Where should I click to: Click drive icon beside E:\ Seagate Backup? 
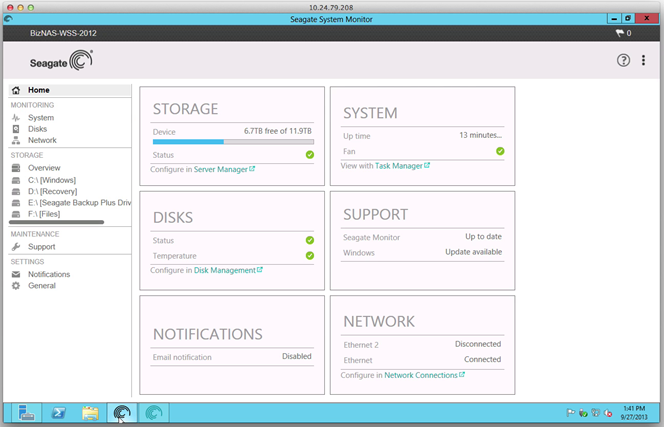[16, 202]
